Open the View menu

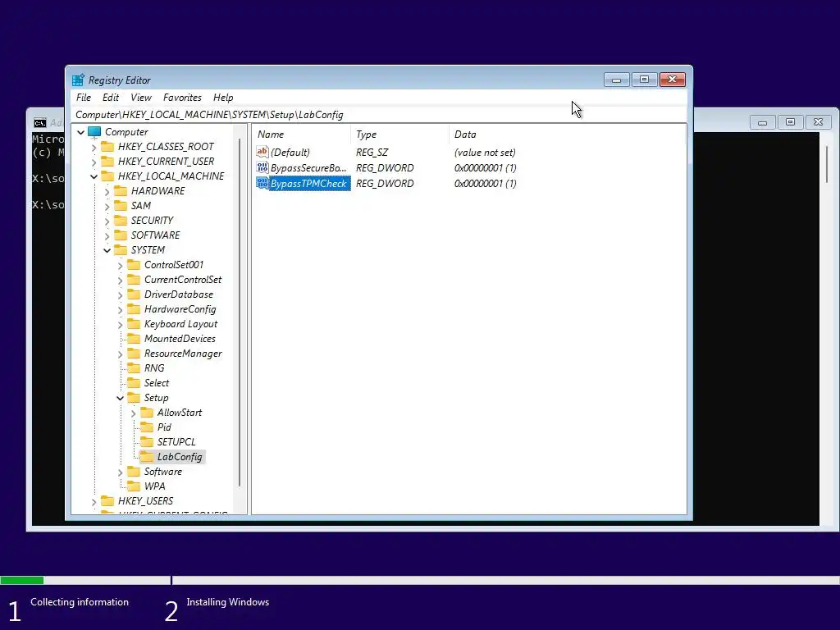[141, 98]
